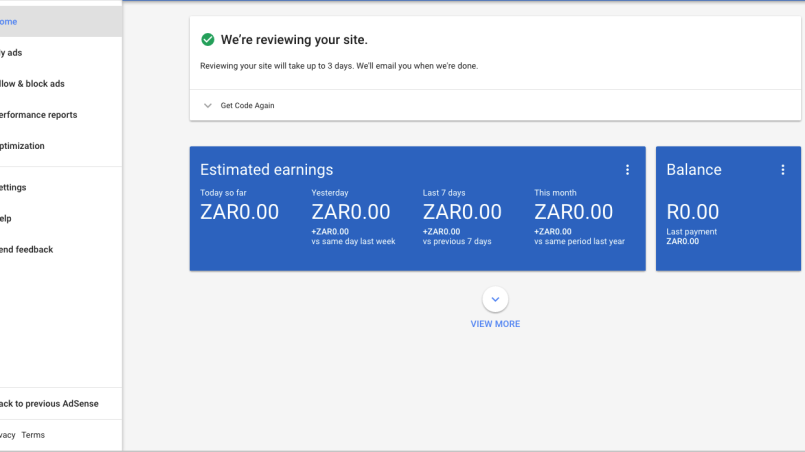Select the Get Code Again label
Screen dimensions: 805x452
tap(247, 105)
